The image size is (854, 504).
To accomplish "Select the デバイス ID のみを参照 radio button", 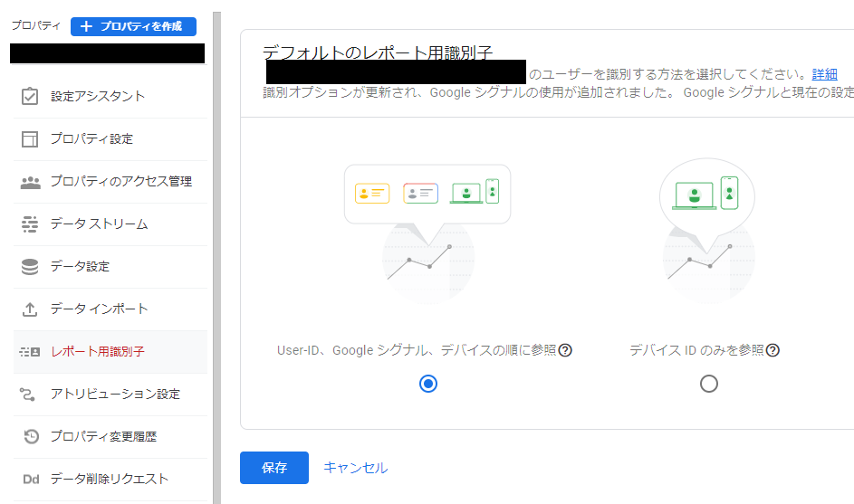I will point(709,384).
